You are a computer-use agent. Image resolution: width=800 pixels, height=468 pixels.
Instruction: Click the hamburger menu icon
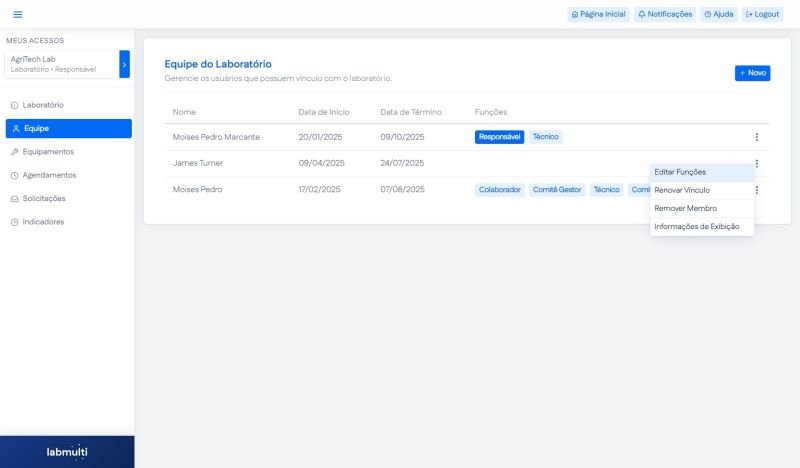17,14
